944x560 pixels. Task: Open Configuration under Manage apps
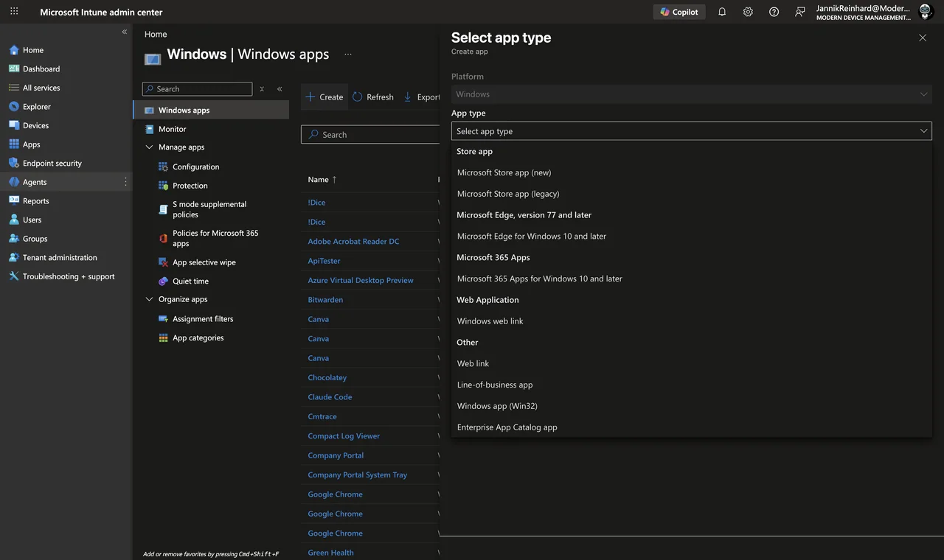(195, 167)
